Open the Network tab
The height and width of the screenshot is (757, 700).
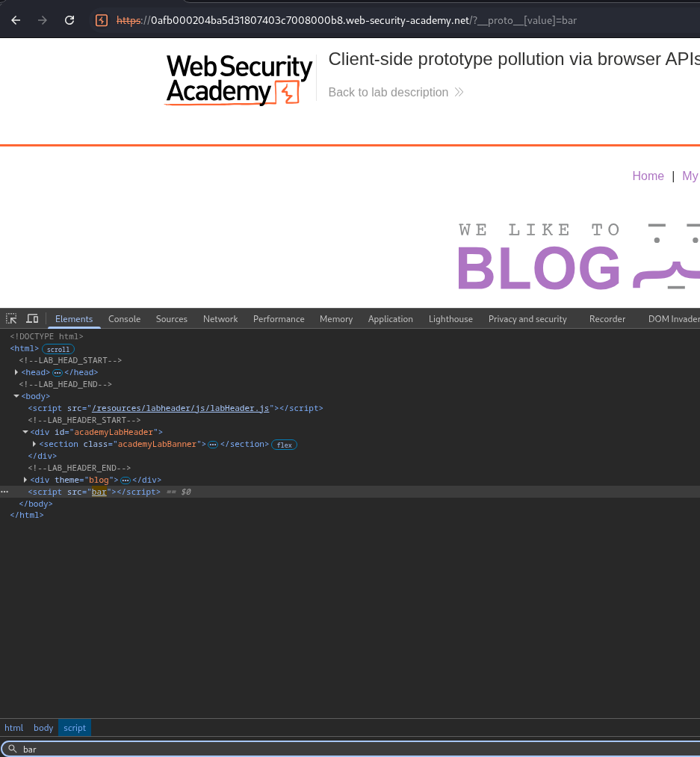220,319
